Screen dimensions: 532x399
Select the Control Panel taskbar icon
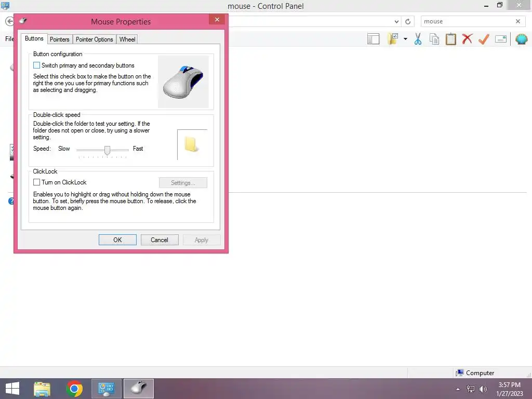click(106, 389)
